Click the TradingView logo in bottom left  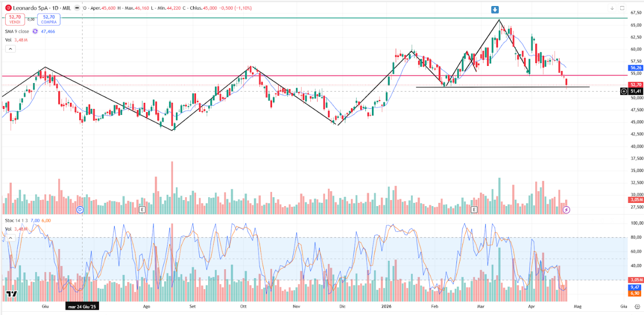point(12,294)
